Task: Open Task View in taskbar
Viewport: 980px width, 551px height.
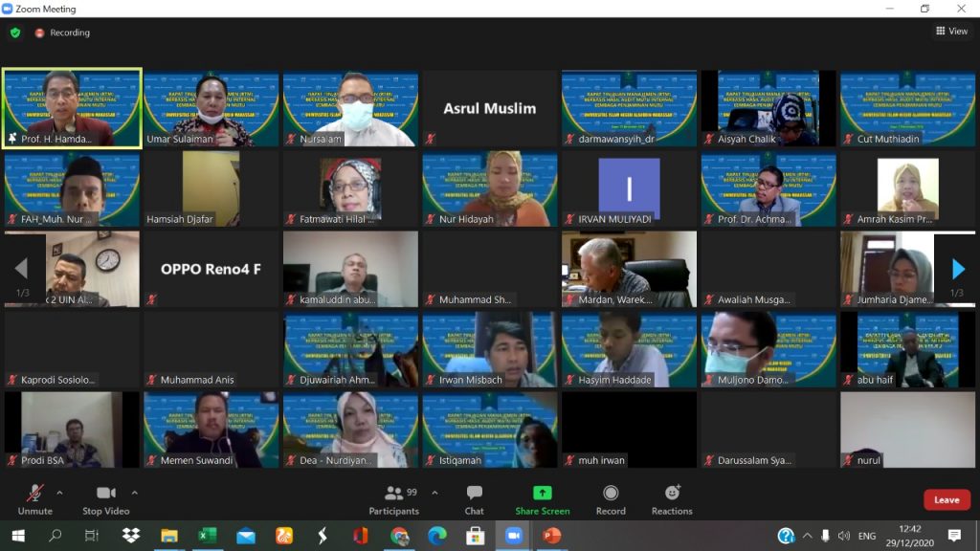Action: [92, 536]
